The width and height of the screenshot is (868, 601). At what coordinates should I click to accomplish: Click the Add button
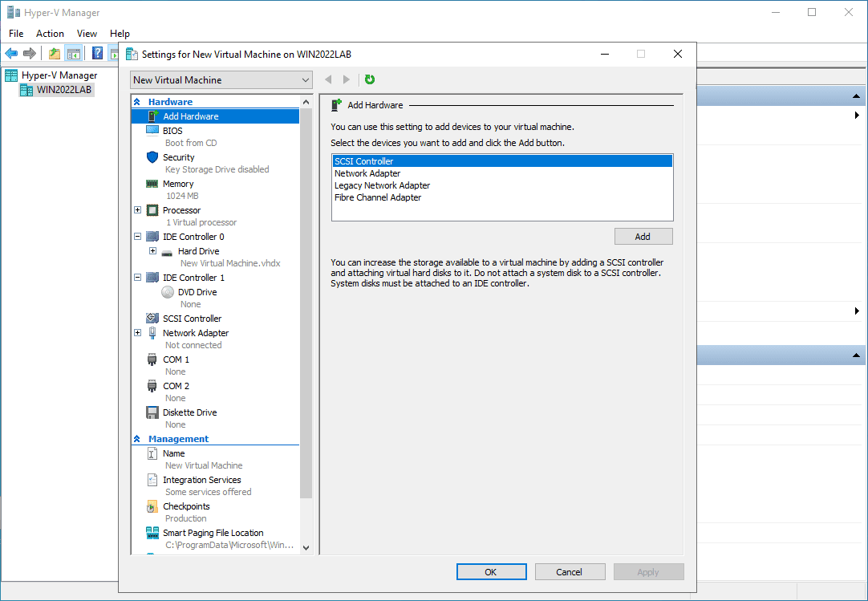tap(643, 237)
